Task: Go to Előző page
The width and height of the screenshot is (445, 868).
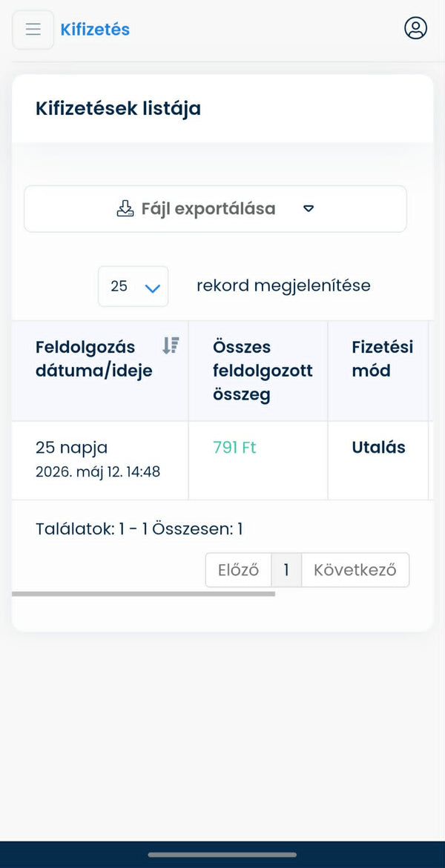Action: pos(238,569)
